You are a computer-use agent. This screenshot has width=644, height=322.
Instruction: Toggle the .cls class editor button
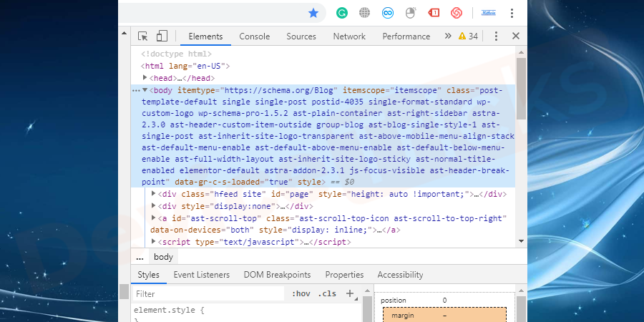[x=327, y=293]
